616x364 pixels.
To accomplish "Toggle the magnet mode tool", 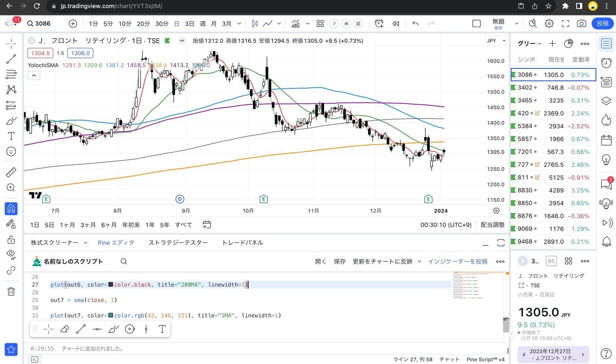I will 11,208.
